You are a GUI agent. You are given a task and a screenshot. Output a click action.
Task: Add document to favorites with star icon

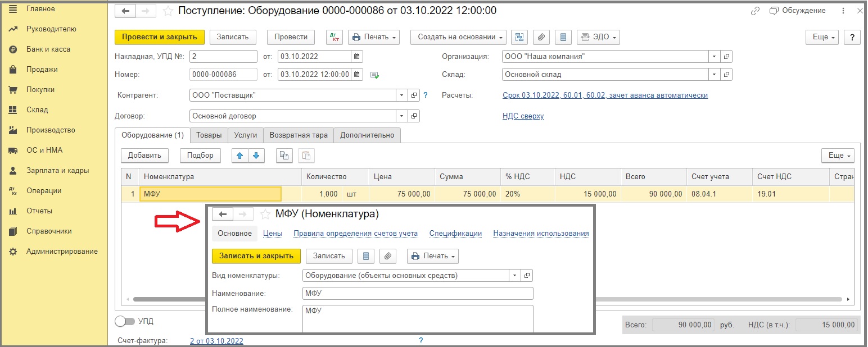(168, 11)
